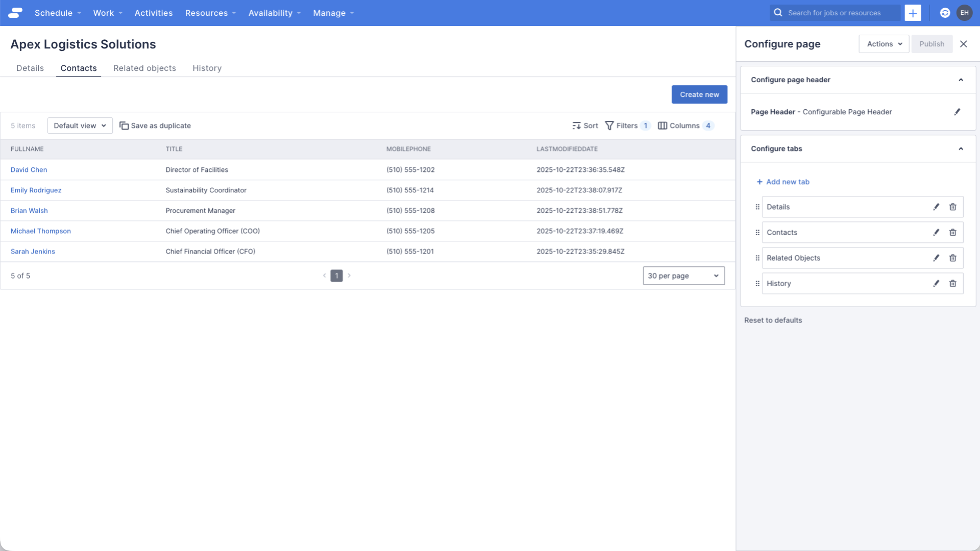
Task: Click the Save as duplicate icon
Action: click(x=124, y=126)
